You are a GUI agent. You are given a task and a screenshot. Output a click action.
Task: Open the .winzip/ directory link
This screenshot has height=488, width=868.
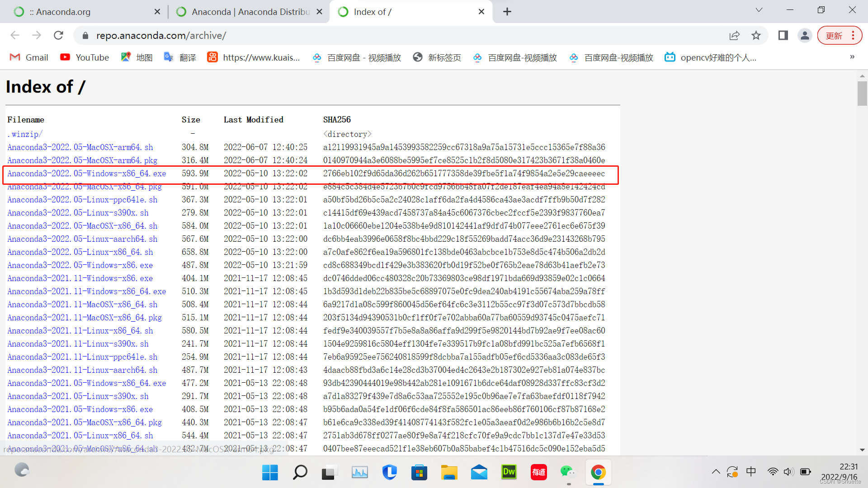25,134
